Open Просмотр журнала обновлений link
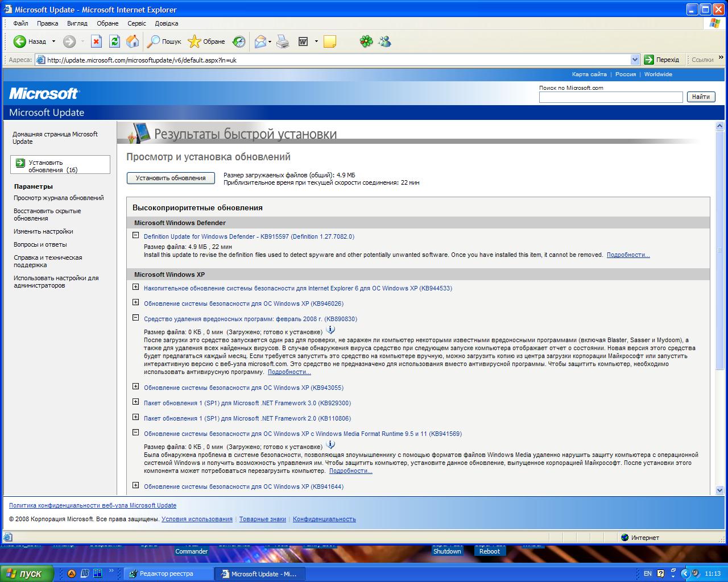Viewport: 728px width, 582px height. 59,198
